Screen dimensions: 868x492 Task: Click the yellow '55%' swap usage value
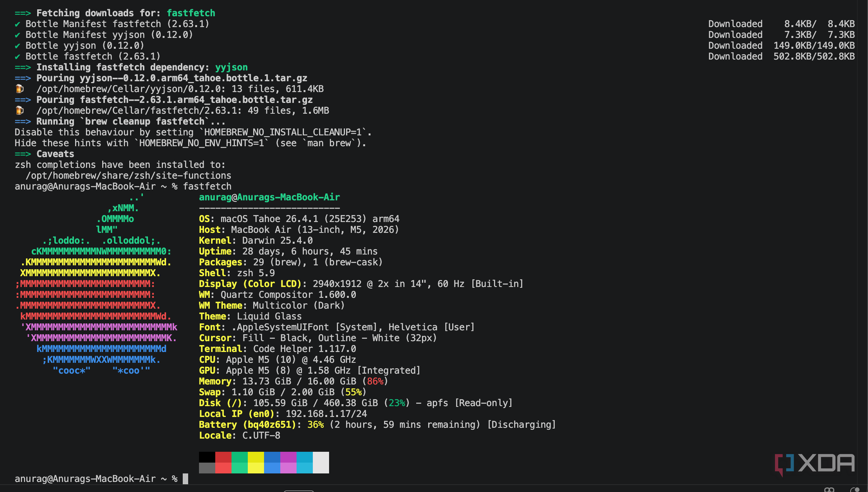(x=353, y=392)
